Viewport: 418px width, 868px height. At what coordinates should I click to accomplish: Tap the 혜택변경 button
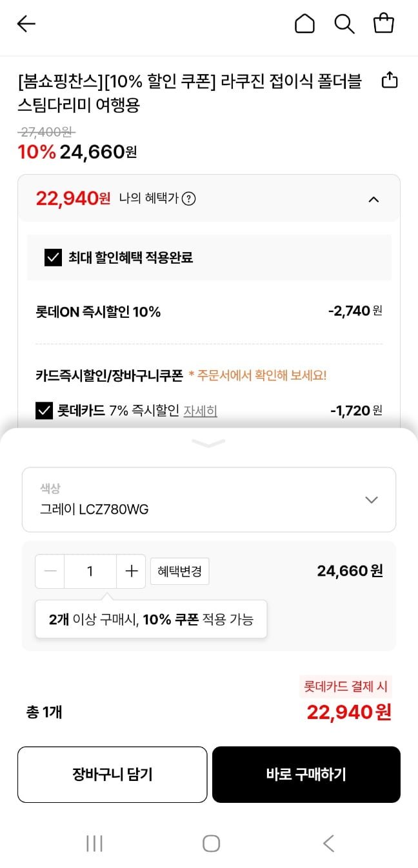[180, 571]
